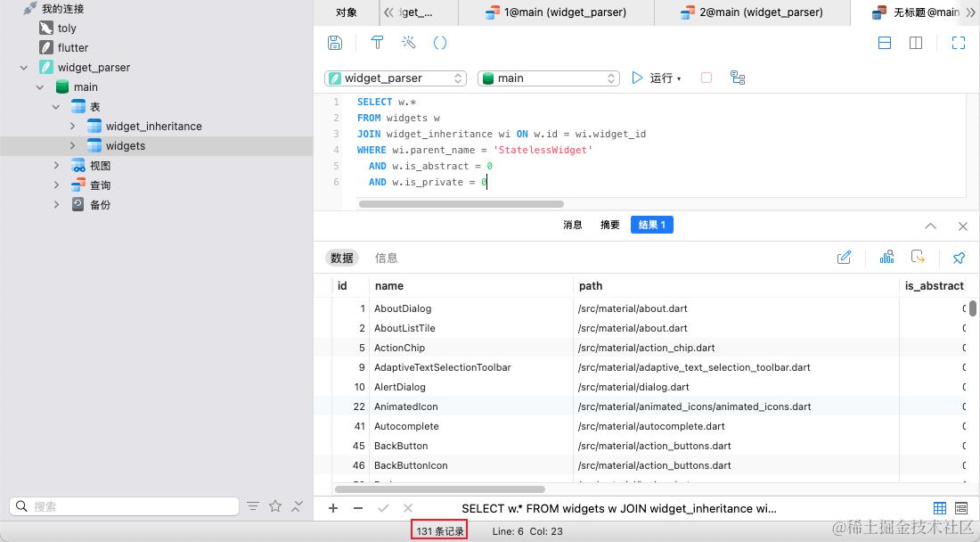The height and width of the screenshot is (542, 980).
Task: Save the query with the disk icon
Action: [335, 43]
